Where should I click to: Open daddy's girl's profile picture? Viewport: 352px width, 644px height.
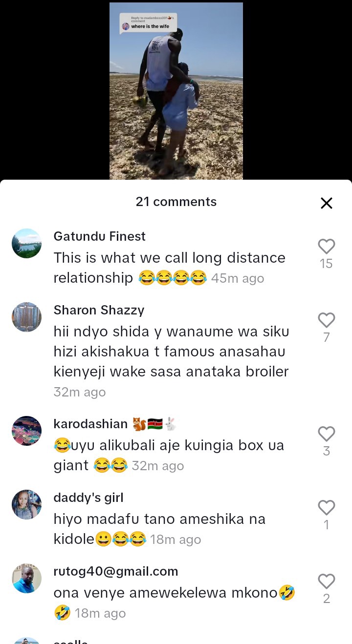[26, 504]
